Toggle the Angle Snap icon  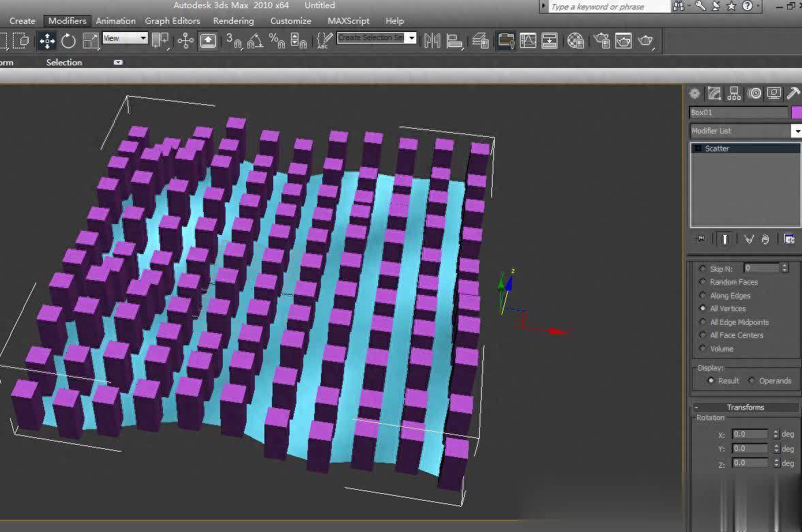pyautogui.click(x=255, y=41)
